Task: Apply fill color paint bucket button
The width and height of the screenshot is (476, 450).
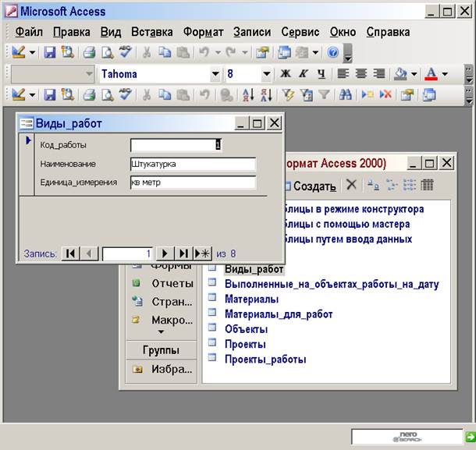Action: [400, 74]
